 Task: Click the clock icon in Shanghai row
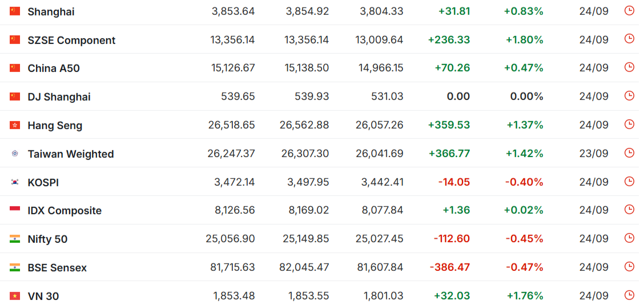629,11
